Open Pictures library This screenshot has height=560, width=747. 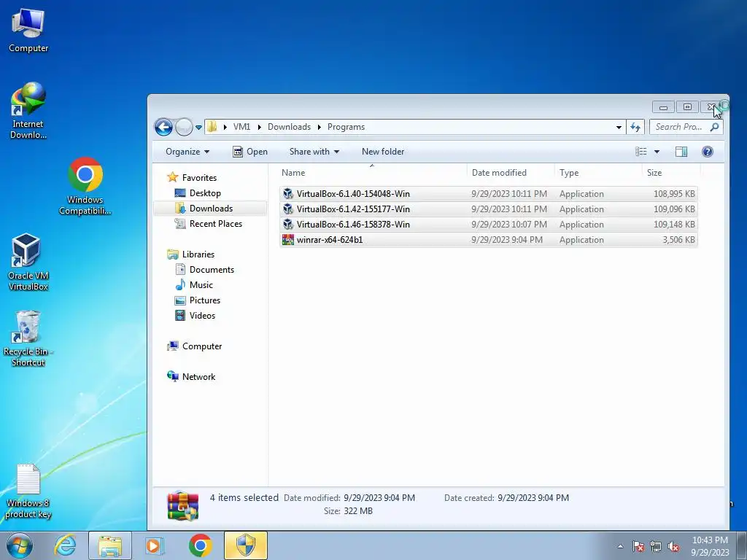[x=198, y=300]
